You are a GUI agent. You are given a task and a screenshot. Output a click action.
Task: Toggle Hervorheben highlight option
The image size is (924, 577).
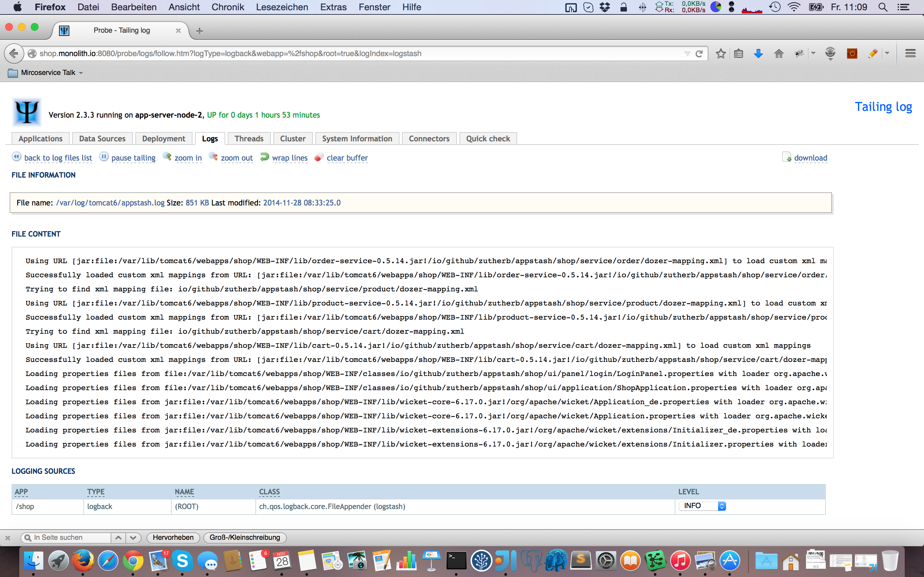173,537
